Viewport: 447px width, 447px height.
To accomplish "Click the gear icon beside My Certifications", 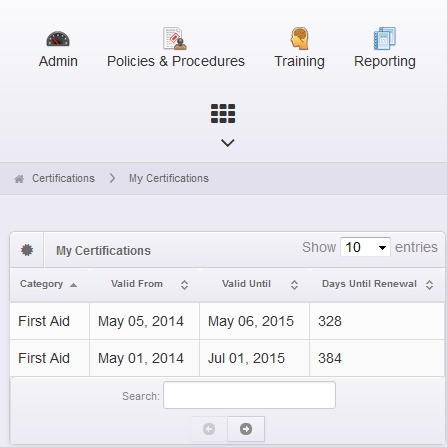I will [27, 250].
